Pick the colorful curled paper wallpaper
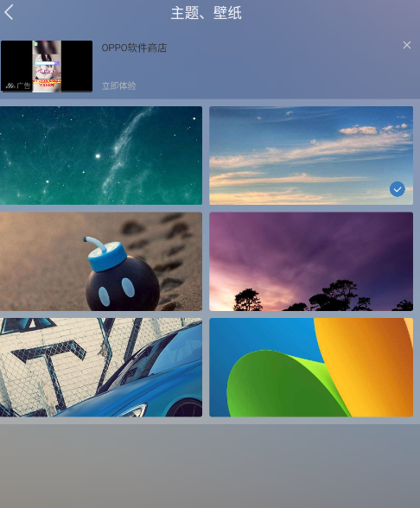The image size is (420, 508). coord(311,367)
